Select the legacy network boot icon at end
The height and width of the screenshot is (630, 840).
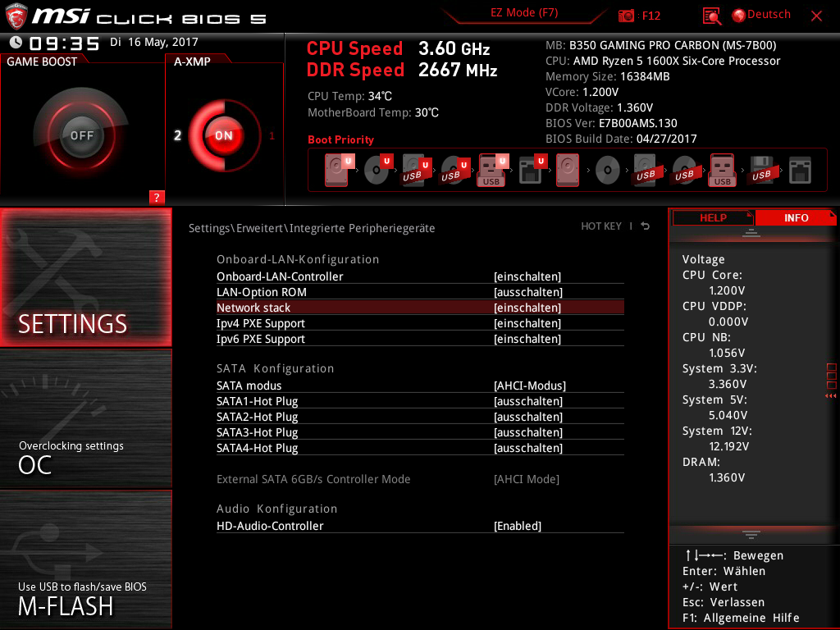click(x=800, y=171)
